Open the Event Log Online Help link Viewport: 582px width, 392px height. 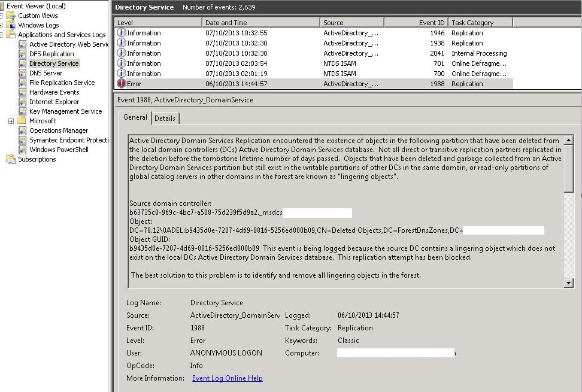pyautogui.click(x=227, y=378)
